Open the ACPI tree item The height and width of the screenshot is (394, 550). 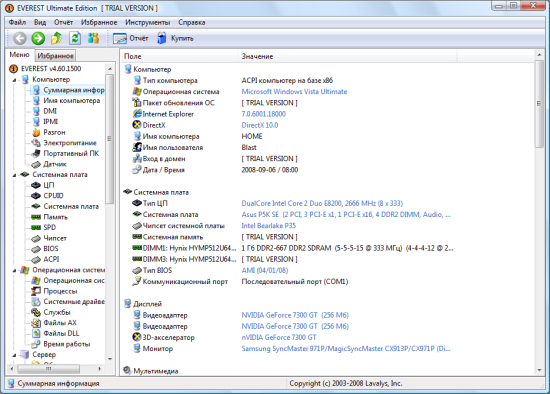point(46,259)
